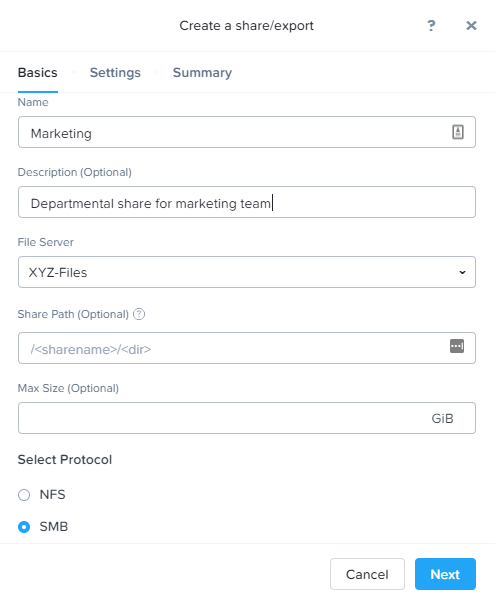This screenshot has width=495, height=605.
Task: Expand the File Server dropdown arrow
Action: click(462, 272)
